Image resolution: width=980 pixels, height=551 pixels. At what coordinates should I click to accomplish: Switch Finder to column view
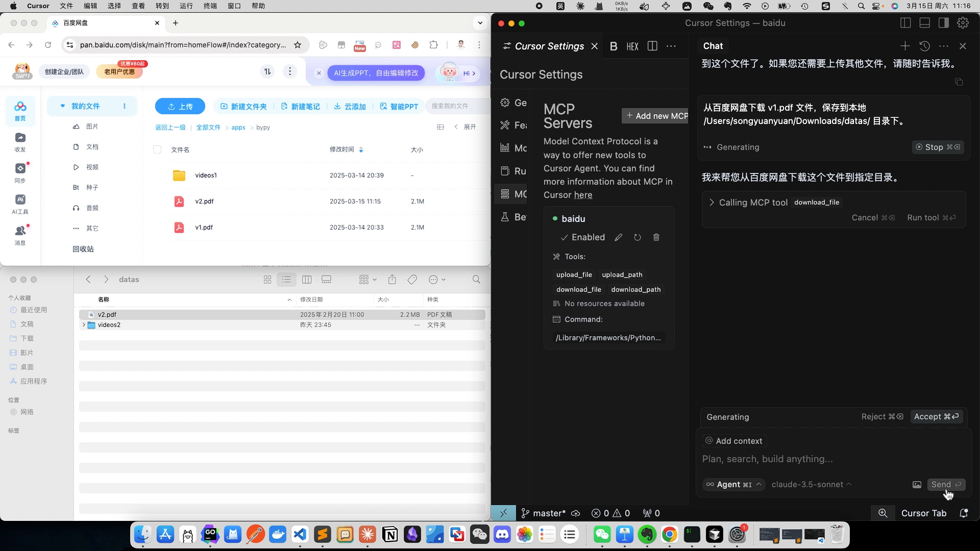pyautogui.click(x=307, y=280)
